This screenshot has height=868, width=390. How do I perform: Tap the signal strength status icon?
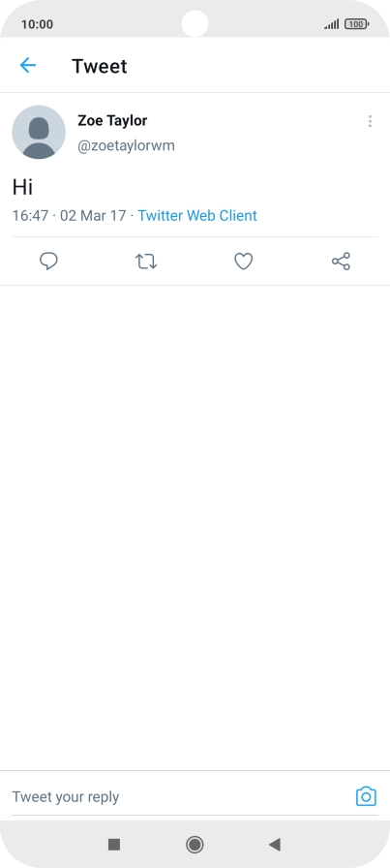tap(332, 24)
